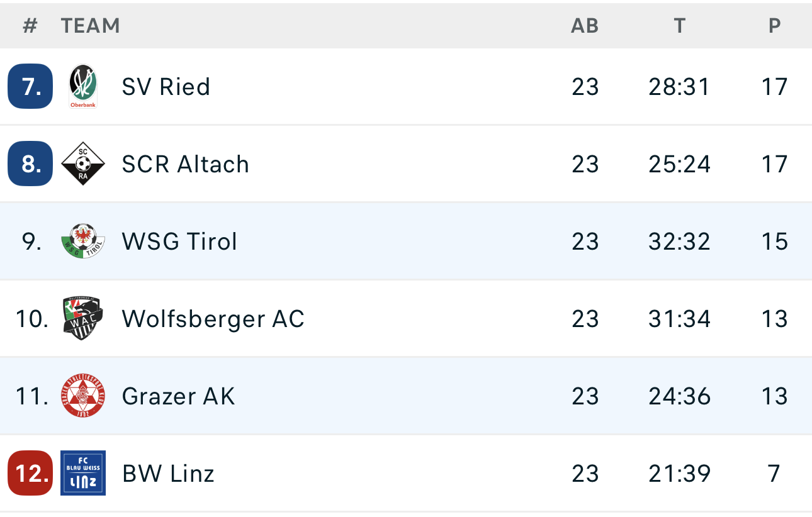Click the BW Linz blue logo
Viewport: 812px width, 517px height.
(x=83, y=473)
